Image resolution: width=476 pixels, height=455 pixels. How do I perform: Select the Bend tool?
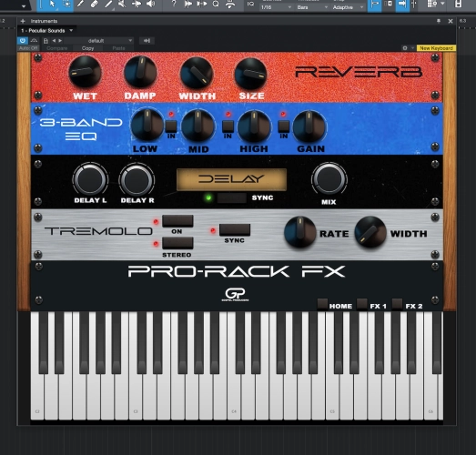(137, 4)
